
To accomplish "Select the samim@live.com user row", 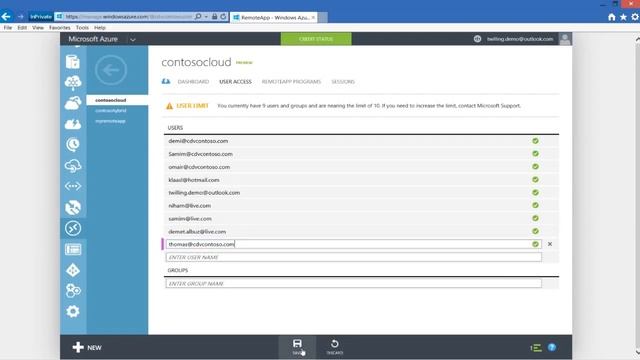I will pyautogui.click(x=361, y=218).
